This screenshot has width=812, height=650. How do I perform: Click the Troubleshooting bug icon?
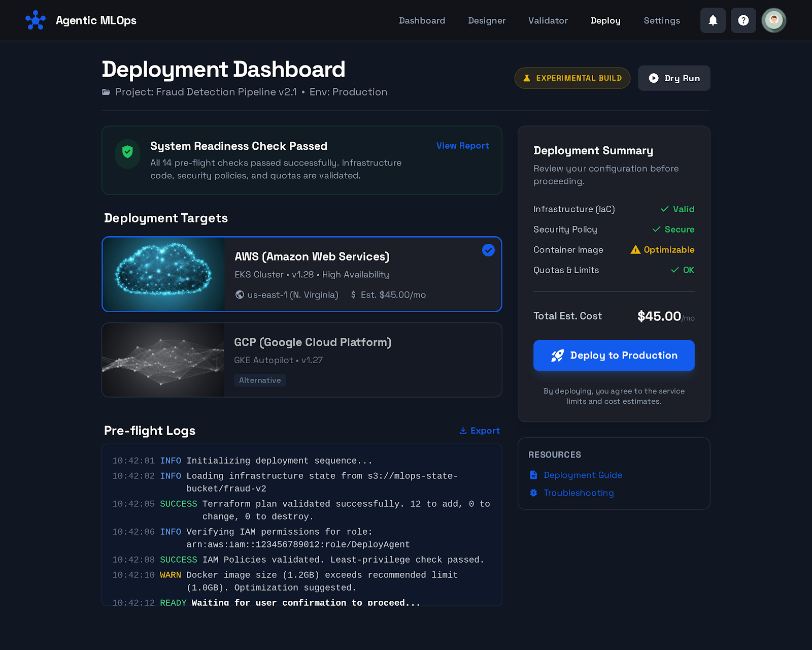[533, 493]
